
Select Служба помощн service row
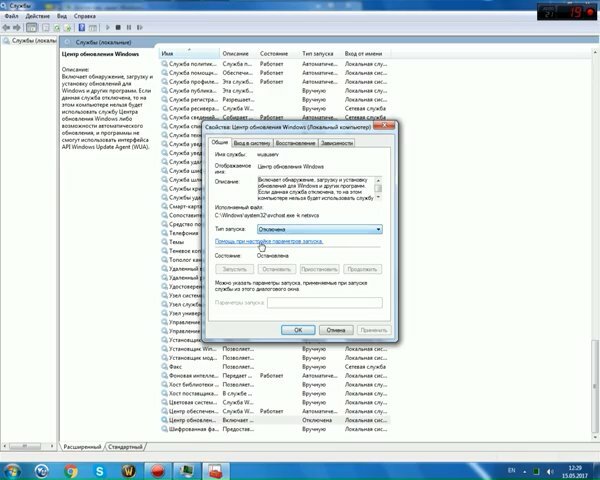[274, 73]
